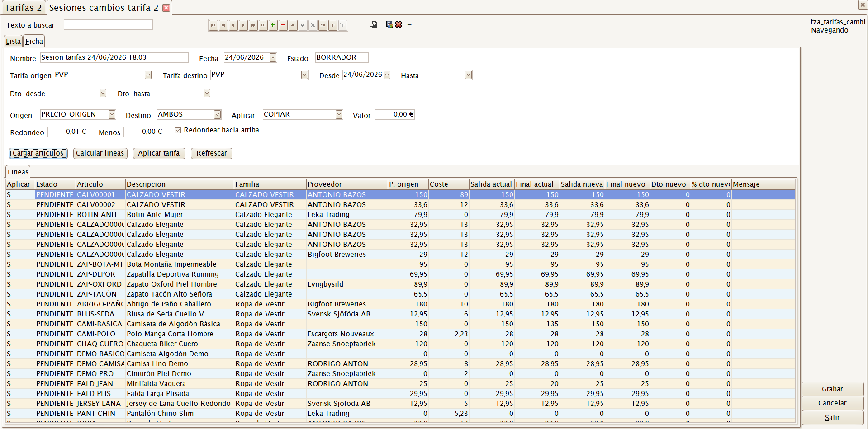The width and height of the screenshot is (868, 429).
Task: Click the save layout floppy disk icon
Action: pyautogui.click(x=389, y=24)
